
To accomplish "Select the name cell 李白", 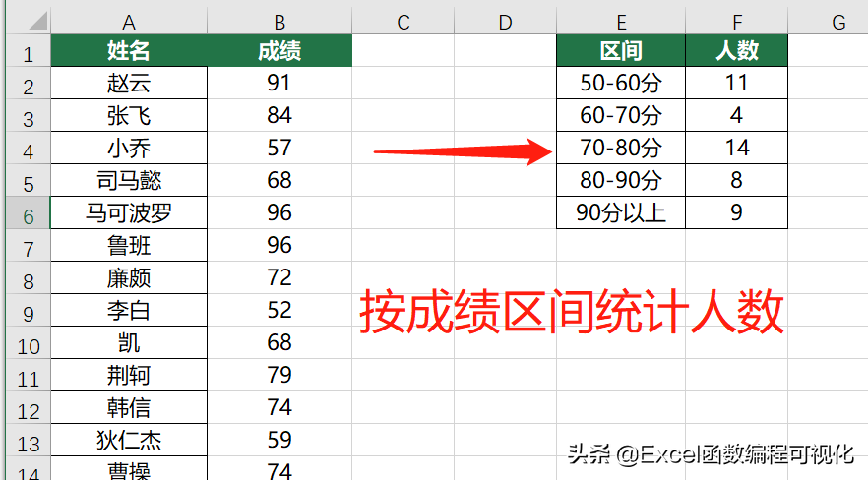I will coord(129,310).
